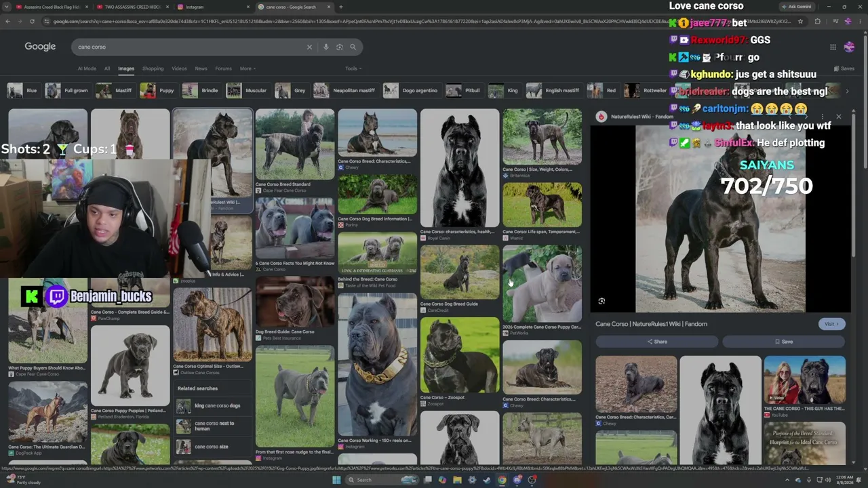Reload the page

pyautogui.click(x=32, y=21)
